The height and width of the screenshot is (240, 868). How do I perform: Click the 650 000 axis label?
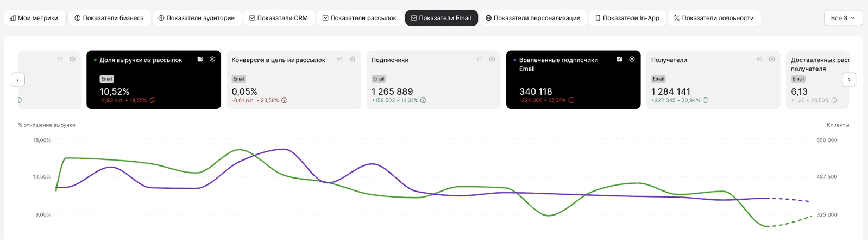coord(827,140)
